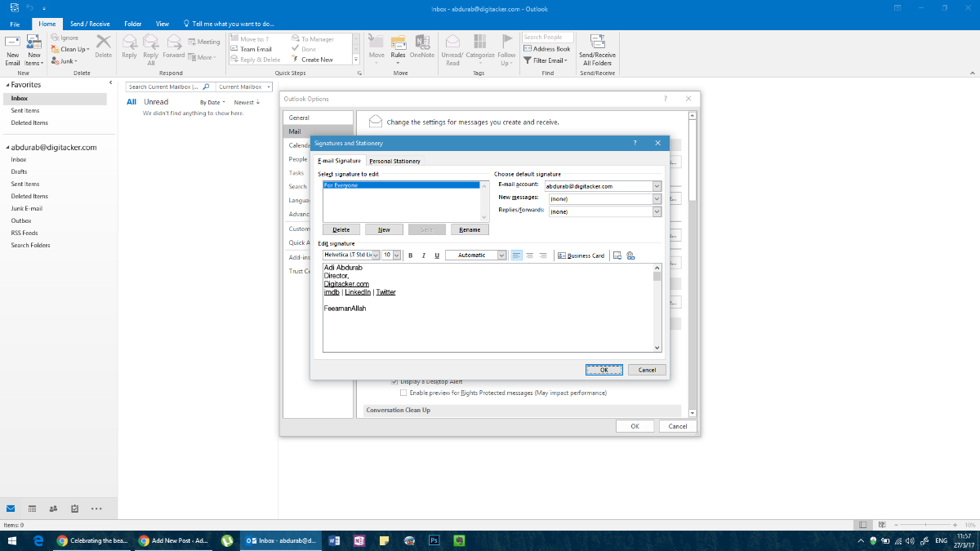Uncheck Display a Desktop Alert option
The height and width of the screenshot is (551, 980).
[x=395, y=381]
